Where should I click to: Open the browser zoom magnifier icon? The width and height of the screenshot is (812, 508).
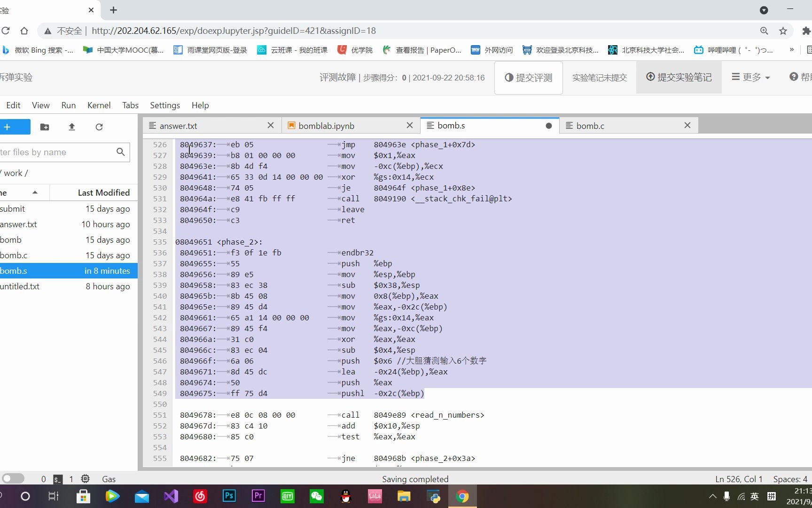pyautogui.click(x=764, y=31)
